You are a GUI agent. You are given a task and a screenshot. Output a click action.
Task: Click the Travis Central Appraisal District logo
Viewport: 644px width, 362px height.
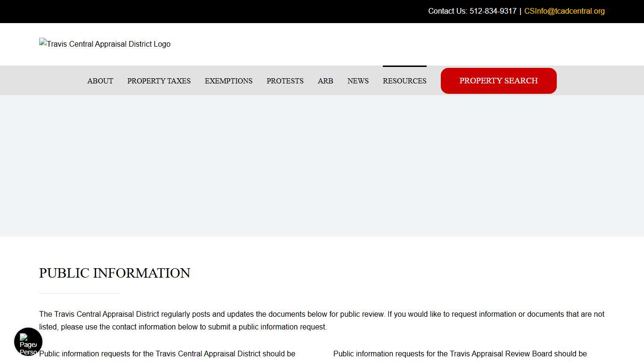tap(105, 44)
